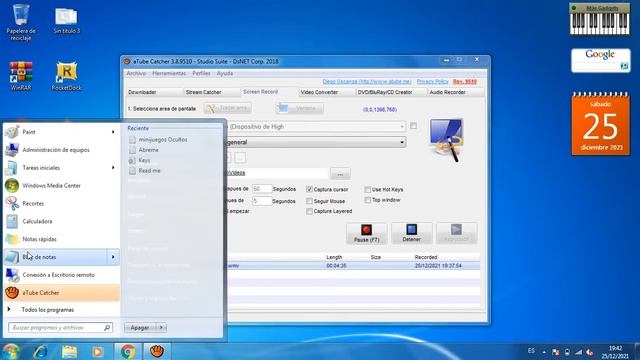The width and height of the screenshot is (640, 360).
Task: Expand Tareas iniciales submenu arrow
Action: [x=113, y=168]
